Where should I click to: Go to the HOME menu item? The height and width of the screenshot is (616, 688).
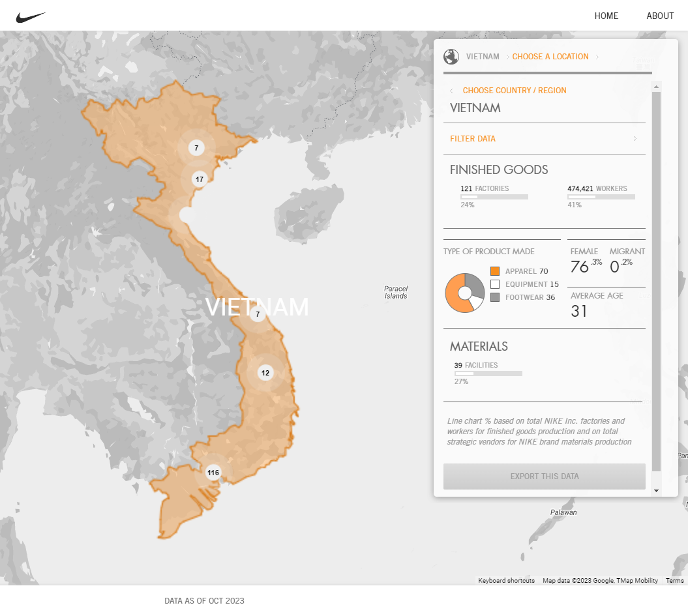tap(606, 16)
